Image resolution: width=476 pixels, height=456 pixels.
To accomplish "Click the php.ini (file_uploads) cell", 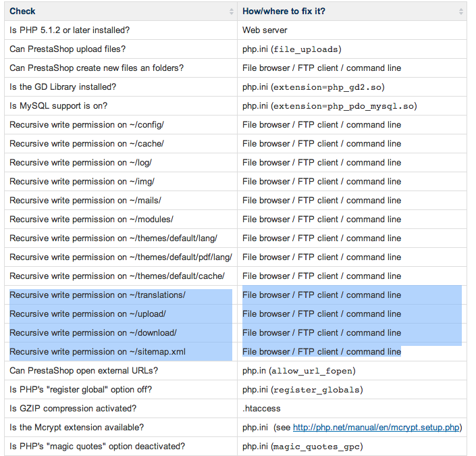I will point(292,49).
